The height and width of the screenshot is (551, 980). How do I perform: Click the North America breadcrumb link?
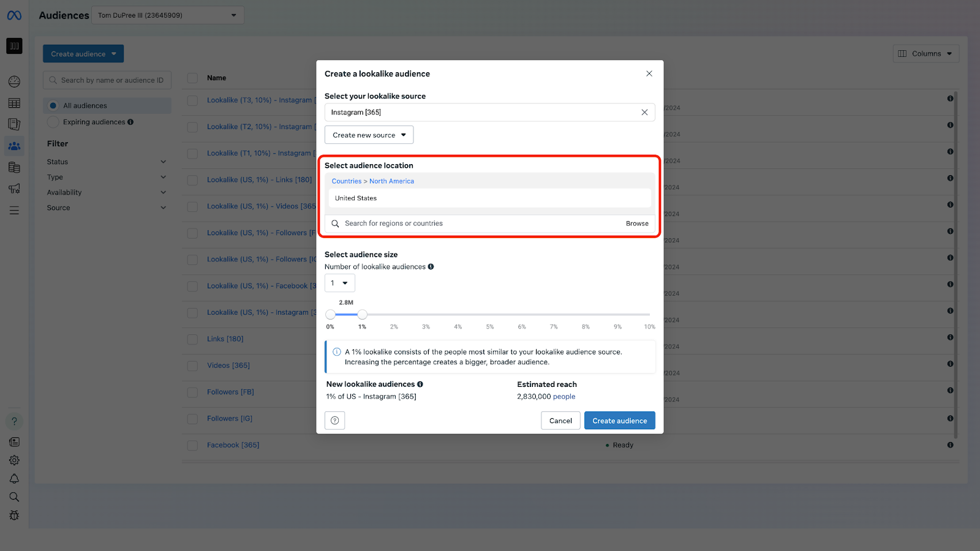391,181
